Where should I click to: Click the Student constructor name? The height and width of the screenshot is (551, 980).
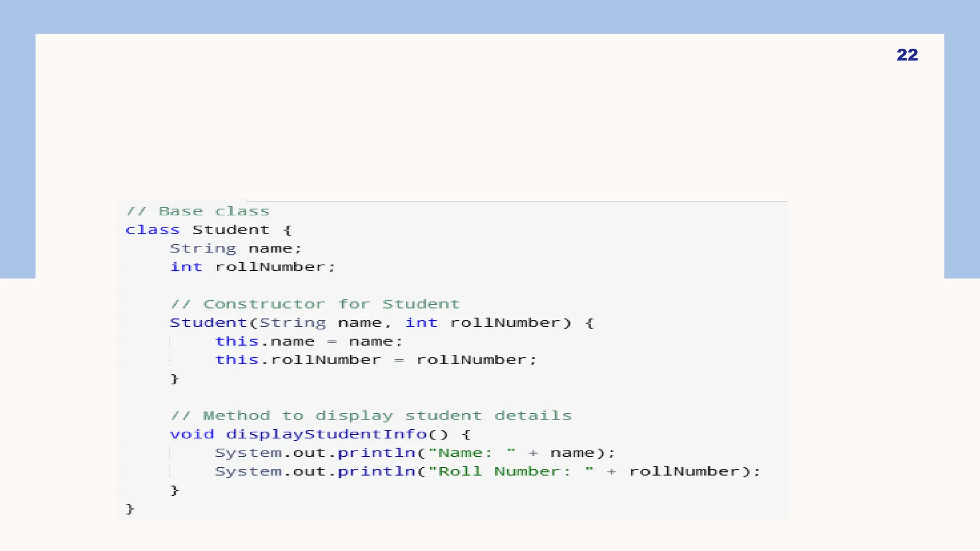point(208,323)
